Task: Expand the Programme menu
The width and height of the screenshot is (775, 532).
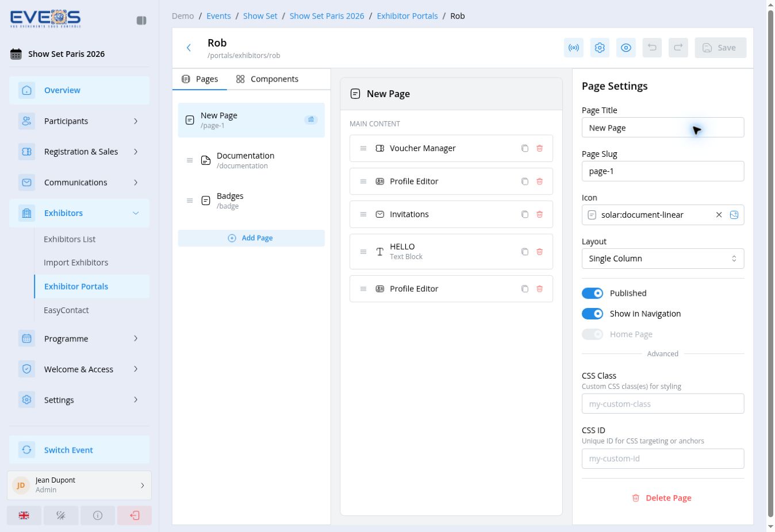Action: 79,339
